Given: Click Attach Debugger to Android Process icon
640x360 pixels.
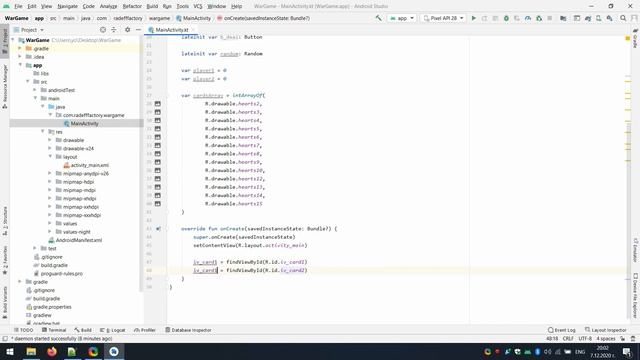Looking at the screenshot, I should pyautogui.click(x=539, y=18).
